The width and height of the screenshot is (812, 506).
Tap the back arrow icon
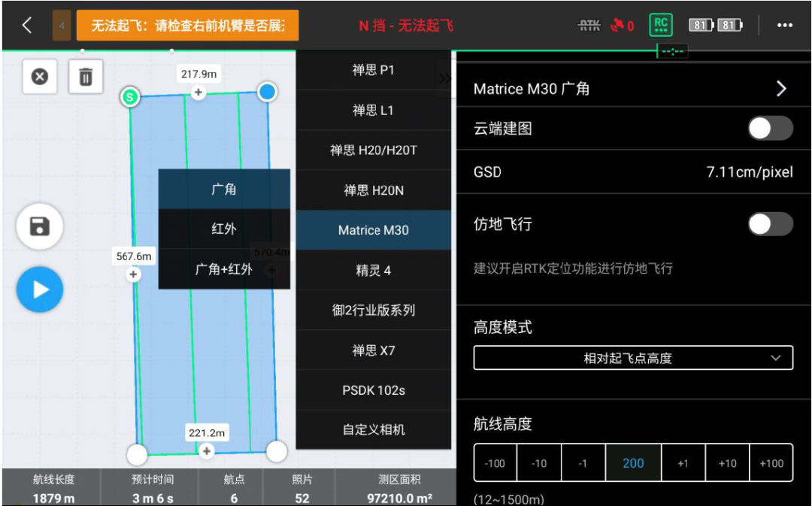[x=27, y=25]
